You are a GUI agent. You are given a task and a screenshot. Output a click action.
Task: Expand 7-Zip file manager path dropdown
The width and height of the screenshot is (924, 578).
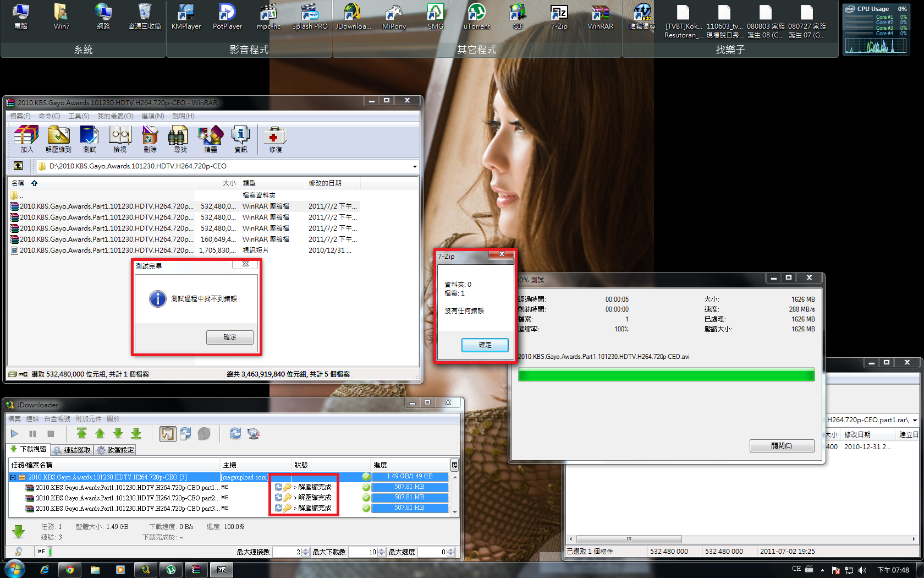tap(915, 420)
